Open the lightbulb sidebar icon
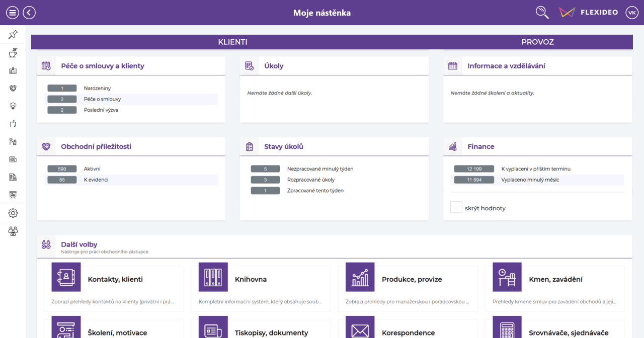Screen dimensions: 644x338 coord(13,106)
